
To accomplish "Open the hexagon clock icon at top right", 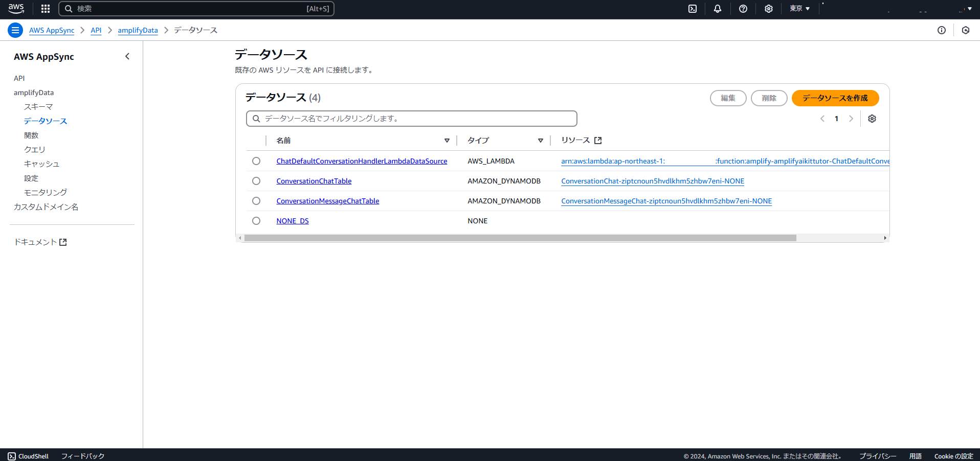I will tap(966, 30).
